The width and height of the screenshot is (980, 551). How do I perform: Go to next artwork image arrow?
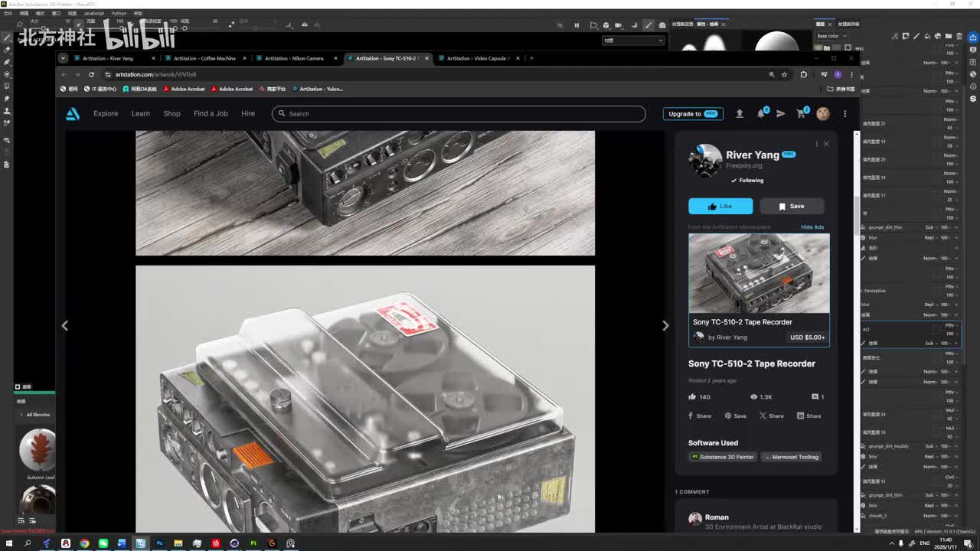coord(665,325)
